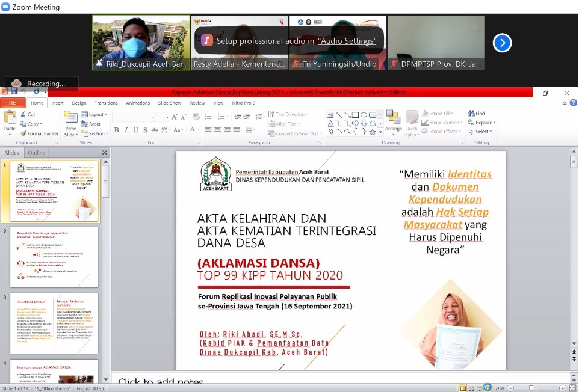Click the Paste clipboard icon
Image resolution: width=579 pixels, height=392 pixels.
tap(10, 117)
